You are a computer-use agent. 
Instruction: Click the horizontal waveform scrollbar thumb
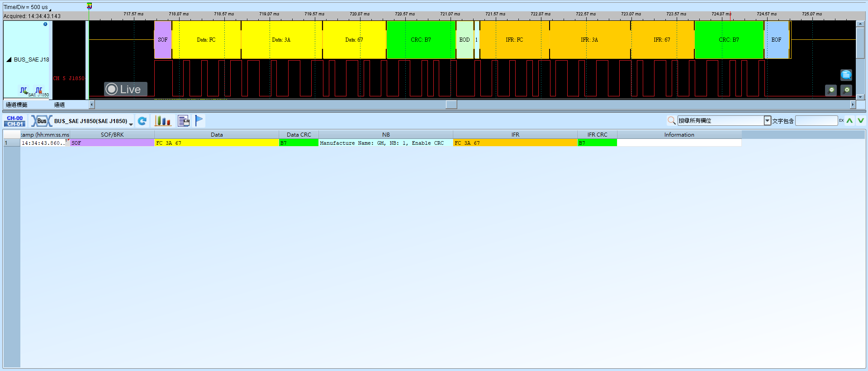[451, 105]
